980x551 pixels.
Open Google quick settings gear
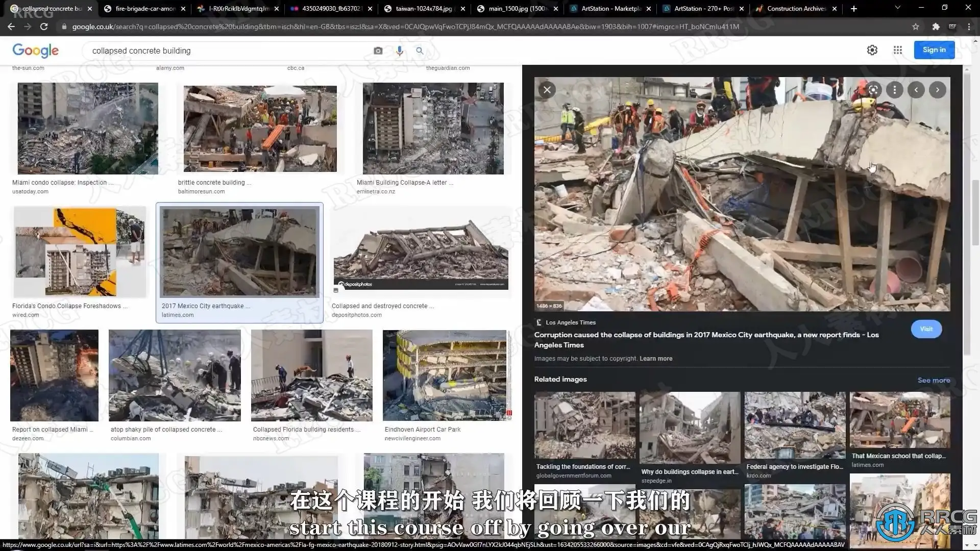pos(872,50)
